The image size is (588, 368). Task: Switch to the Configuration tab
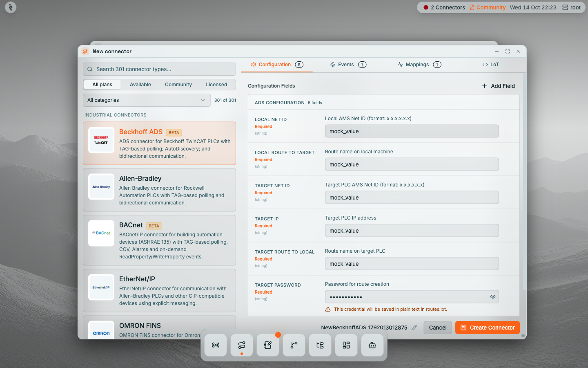(277, 65)
